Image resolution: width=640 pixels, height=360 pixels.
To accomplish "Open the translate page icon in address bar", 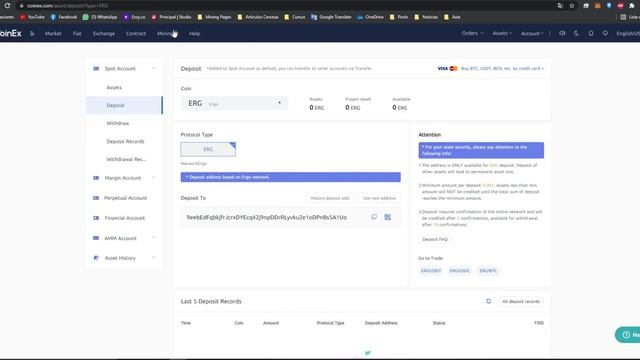I will click(x=560, y=6).
